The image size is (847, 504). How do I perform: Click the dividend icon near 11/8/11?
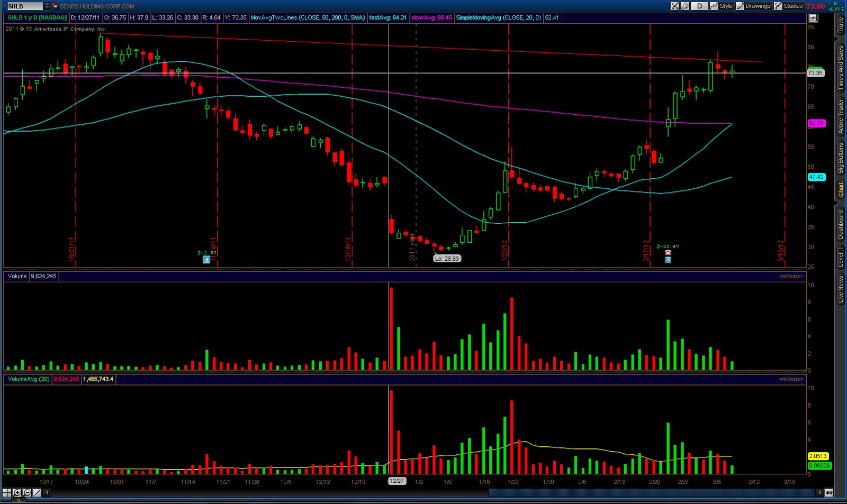pyautogui.click(x=206, y=260)
